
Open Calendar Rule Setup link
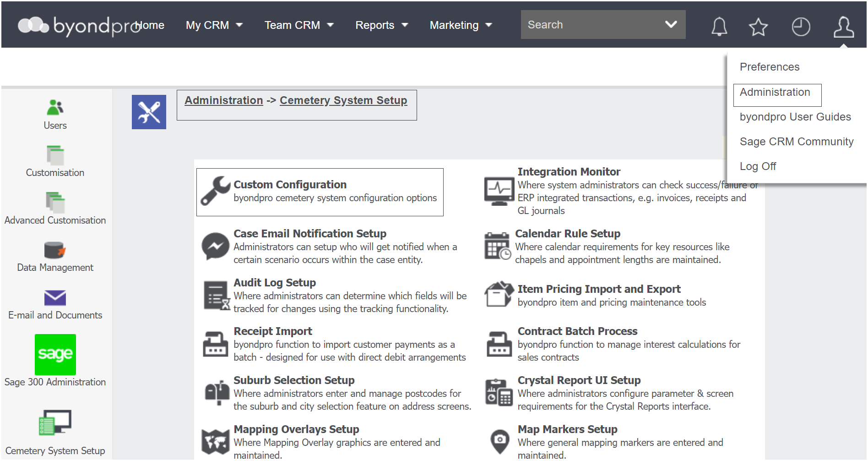point(568,234)
